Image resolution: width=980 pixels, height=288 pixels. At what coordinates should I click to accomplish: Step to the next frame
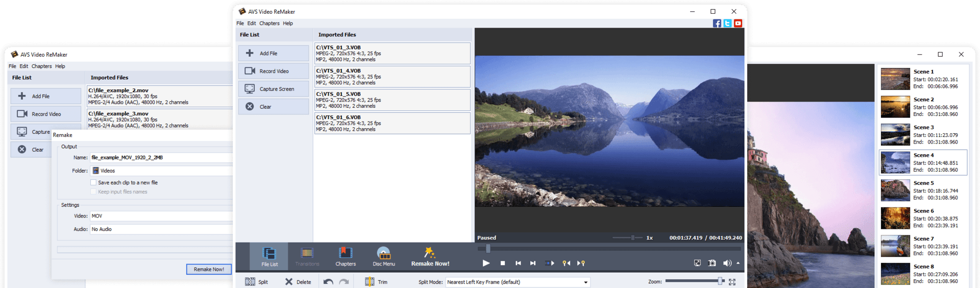(533, 263)
